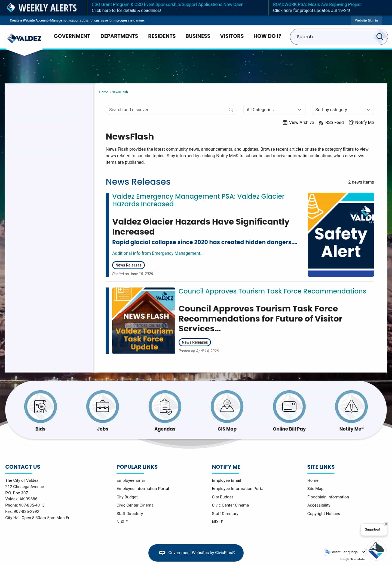392x566 pixels.
Task: Open the Valdez Tourism Task Force thumbnail
Action: point(144,320)
